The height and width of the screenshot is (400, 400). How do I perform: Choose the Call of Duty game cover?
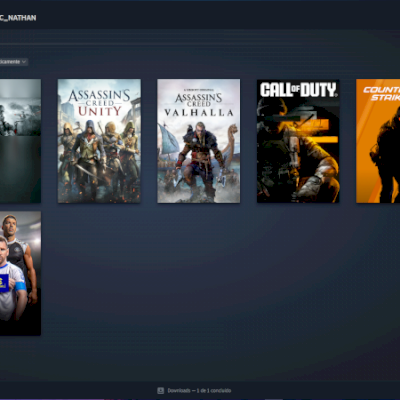298,141
